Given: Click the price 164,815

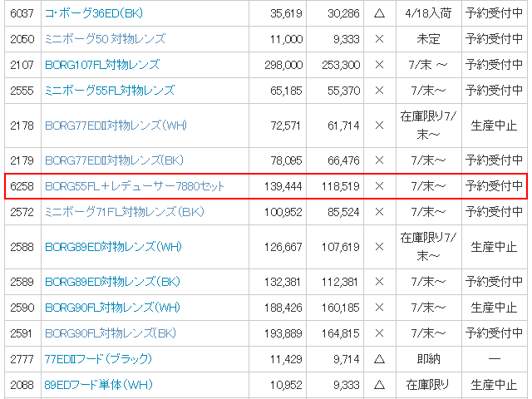Looking at the screenshot, I should (341, 333).
